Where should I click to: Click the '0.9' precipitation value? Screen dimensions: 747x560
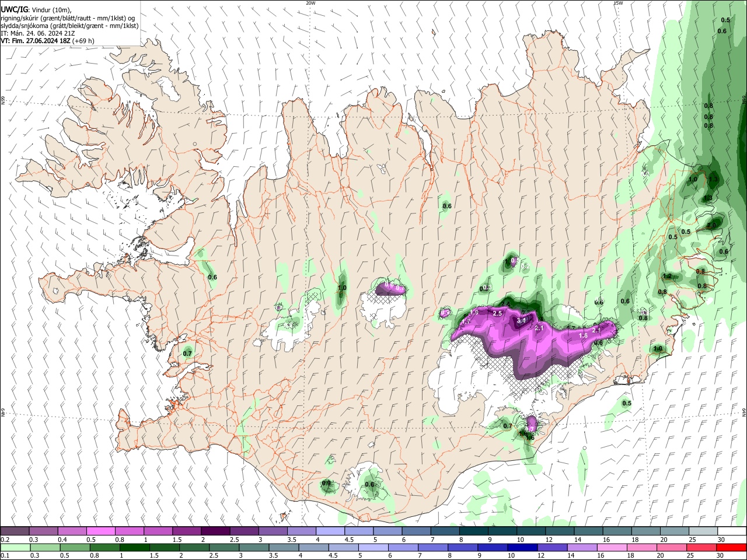pyautogui.click(x=326, y=483)
